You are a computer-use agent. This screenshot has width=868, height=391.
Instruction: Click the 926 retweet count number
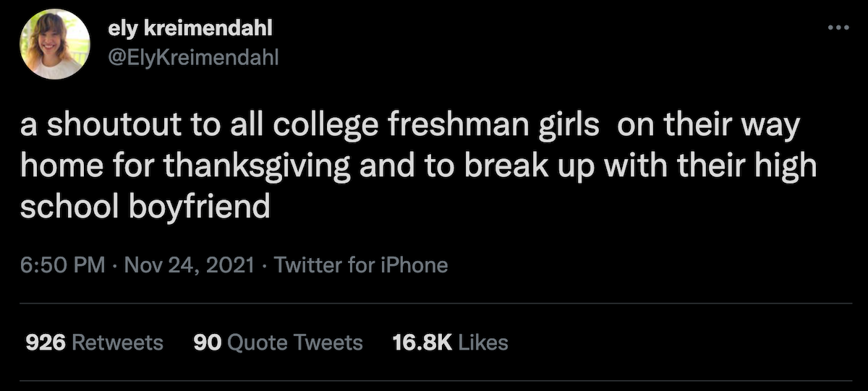tap(46, 342)
